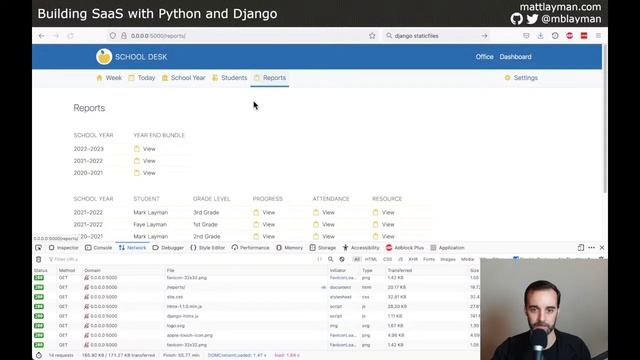640x360 pixels.
Task: Select the Network devtools tab
Action: tap(132, 248)
